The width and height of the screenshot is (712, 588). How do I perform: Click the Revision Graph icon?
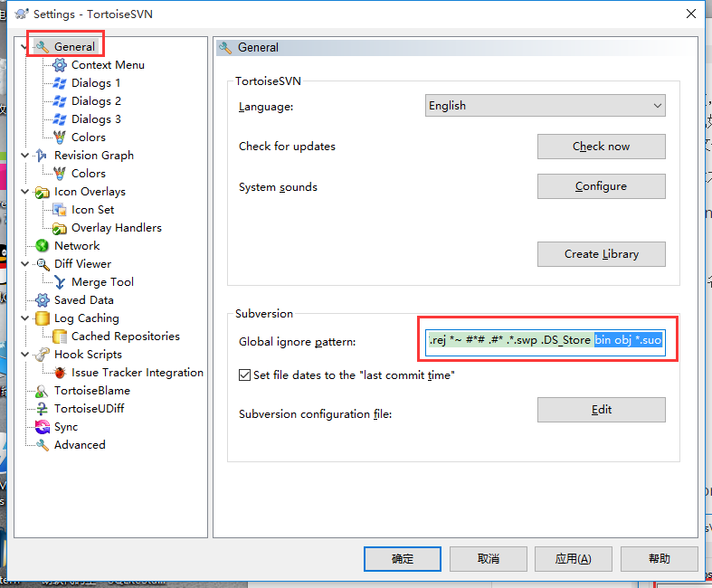tap(42, 156)
